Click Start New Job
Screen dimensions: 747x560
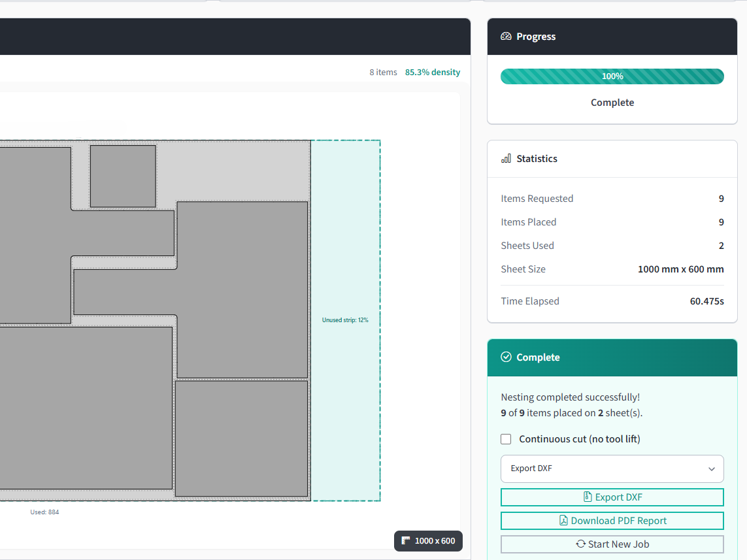click(612, 544)
